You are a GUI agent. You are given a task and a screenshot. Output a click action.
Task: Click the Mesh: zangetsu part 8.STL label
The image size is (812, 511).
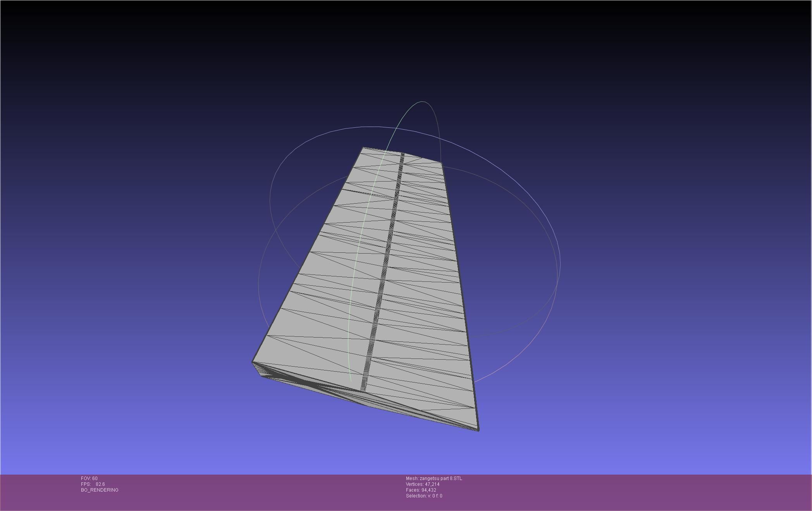[434, 478]
